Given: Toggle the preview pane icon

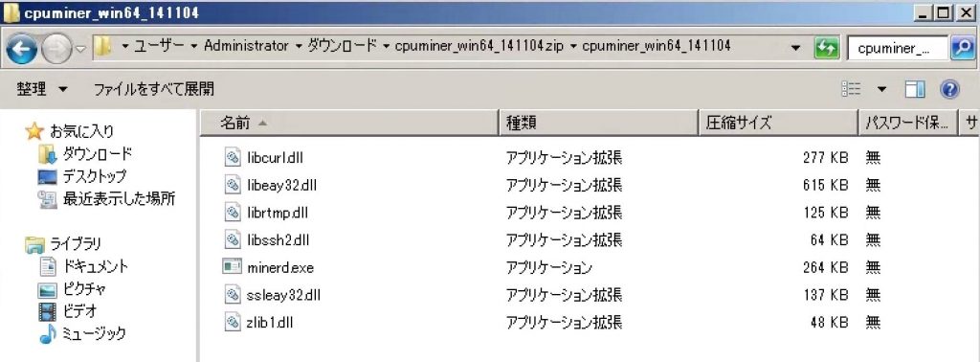Looking at the screenshot, I should pos(915,89).
